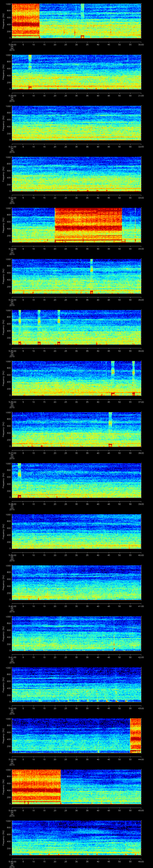Select the spectrogram panel starting at 5:30:00
Viewport: 153px width, 868px height.
point(76,72)
